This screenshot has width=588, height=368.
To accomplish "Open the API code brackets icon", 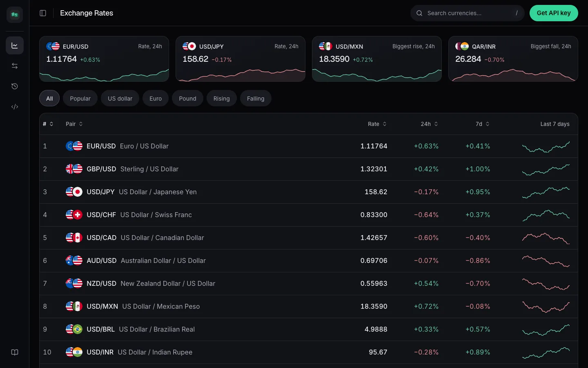I will [15, 107].
